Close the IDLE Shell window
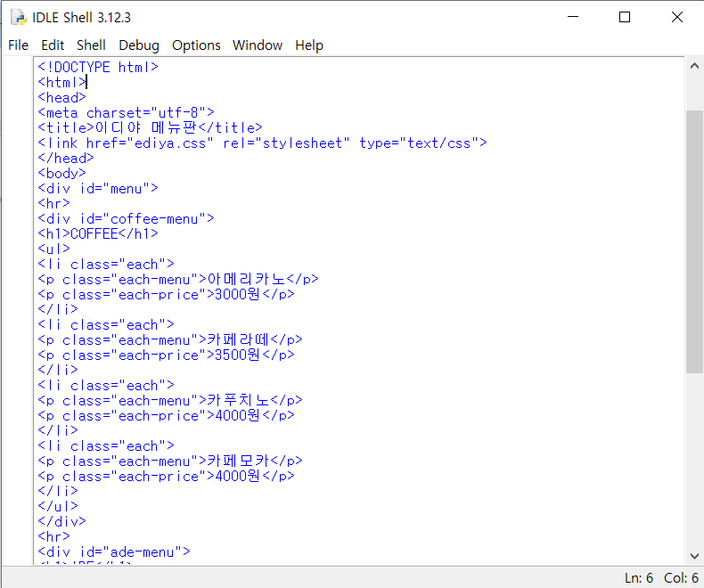704x588 pixels. click(x=677, y=17)
